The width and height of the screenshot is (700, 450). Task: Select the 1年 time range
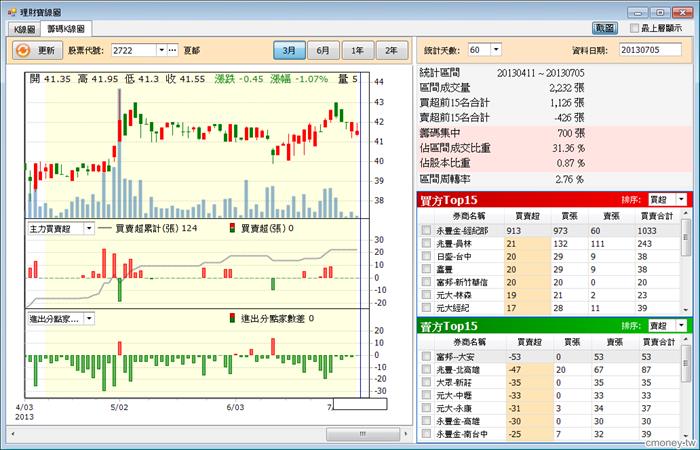tap(358, 50)
